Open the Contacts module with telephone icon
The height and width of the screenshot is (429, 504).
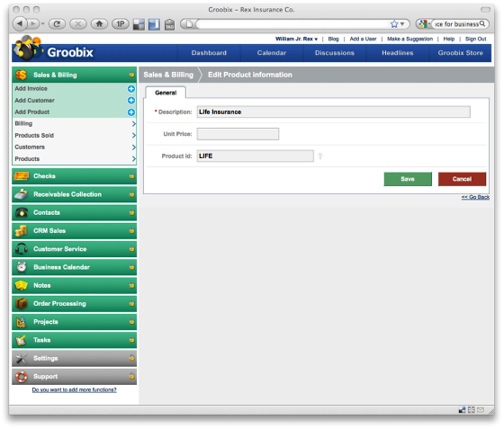(74, 212)
